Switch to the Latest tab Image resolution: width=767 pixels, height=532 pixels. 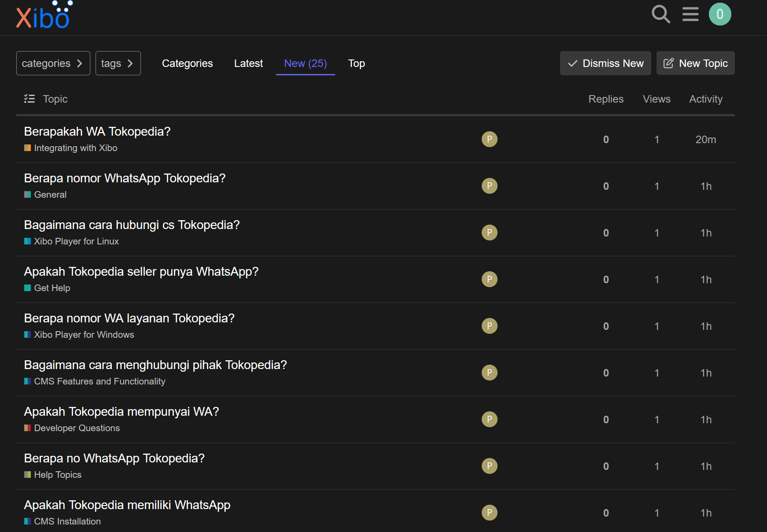pyautogui.click(x=248, y=63)
